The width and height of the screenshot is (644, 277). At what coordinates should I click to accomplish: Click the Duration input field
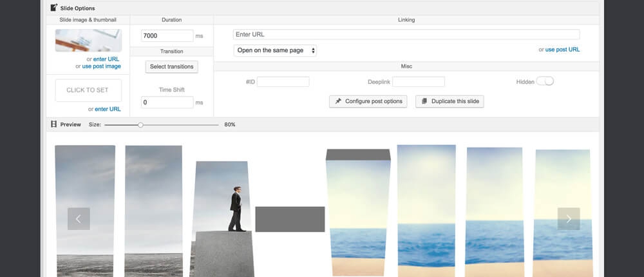click(167, 36)
